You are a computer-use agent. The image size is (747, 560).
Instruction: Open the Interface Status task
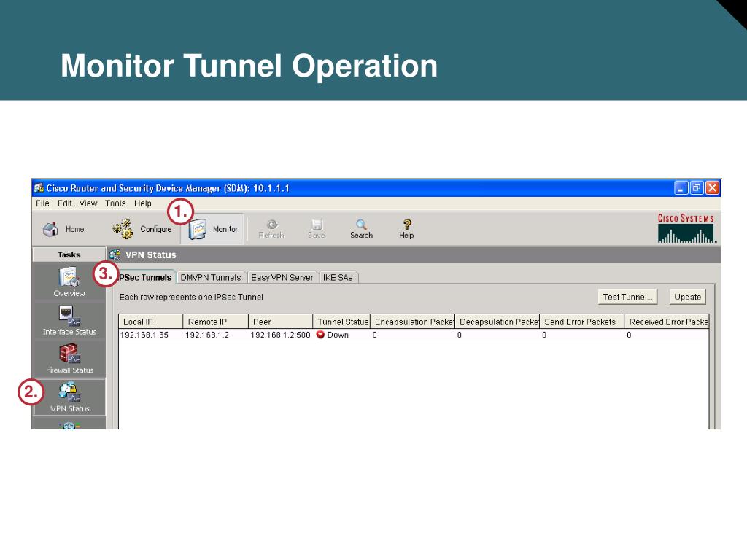point(69,321)
